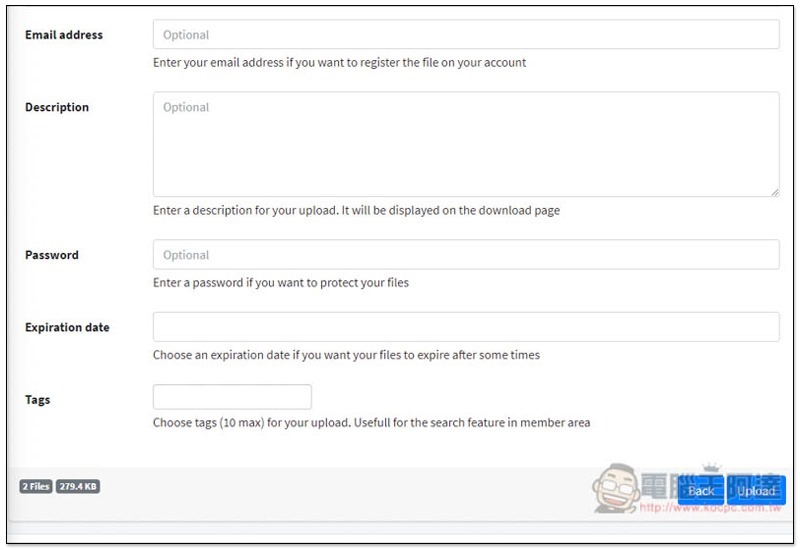
Task: Click the password protection hint text
Action: (281, 282)
